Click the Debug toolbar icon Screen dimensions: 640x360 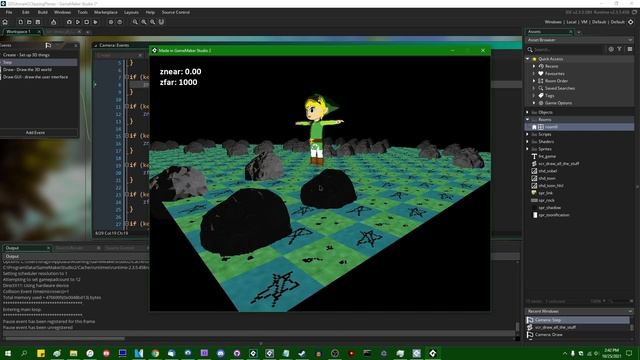[x=69, y=22]
